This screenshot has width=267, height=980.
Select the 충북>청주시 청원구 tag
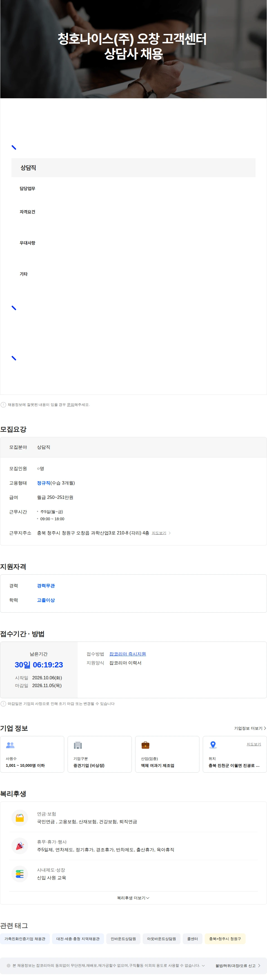click(x=225, y=939)
